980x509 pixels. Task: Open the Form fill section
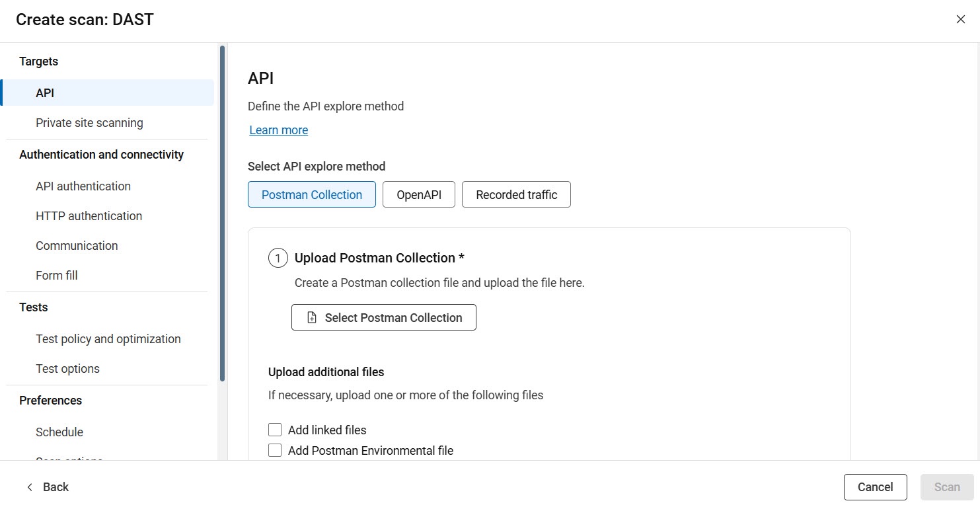56,275
